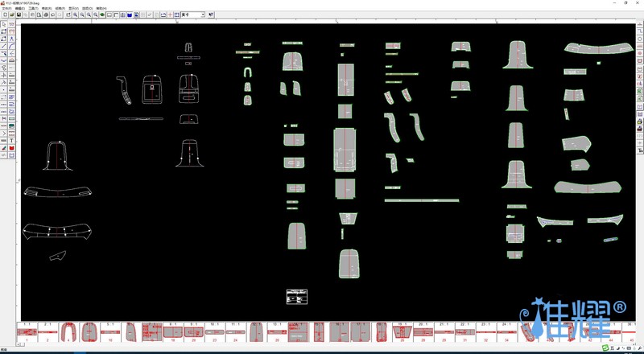Open a file with the folder icon
The image size is (644, 354).
(x=11, y=14)
